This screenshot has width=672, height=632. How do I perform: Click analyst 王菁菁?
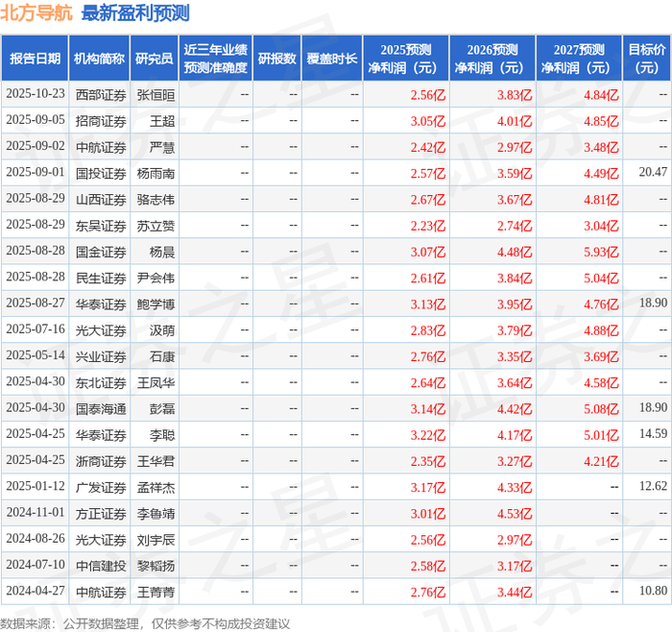156,592
